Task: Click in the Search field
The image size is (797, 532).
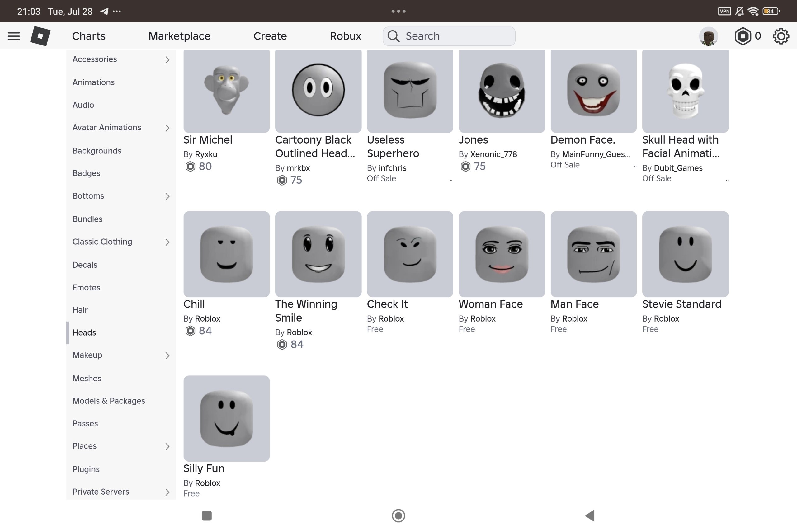Action: [x=449, y=36]
